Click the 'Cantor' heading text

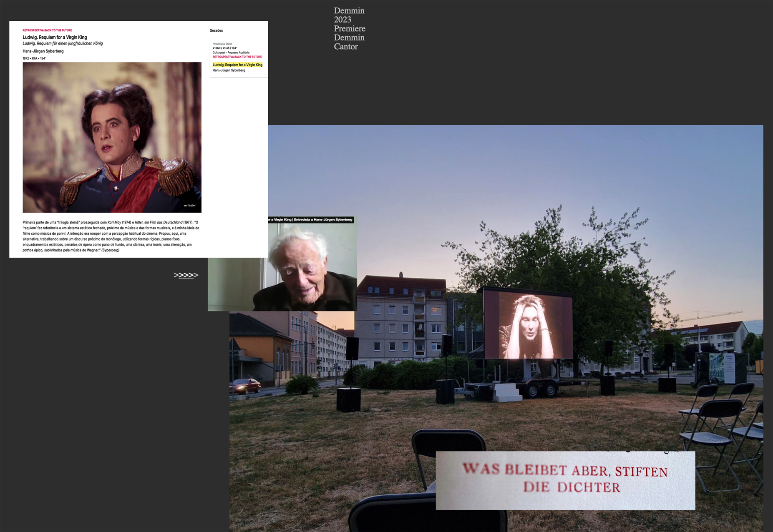346,47
